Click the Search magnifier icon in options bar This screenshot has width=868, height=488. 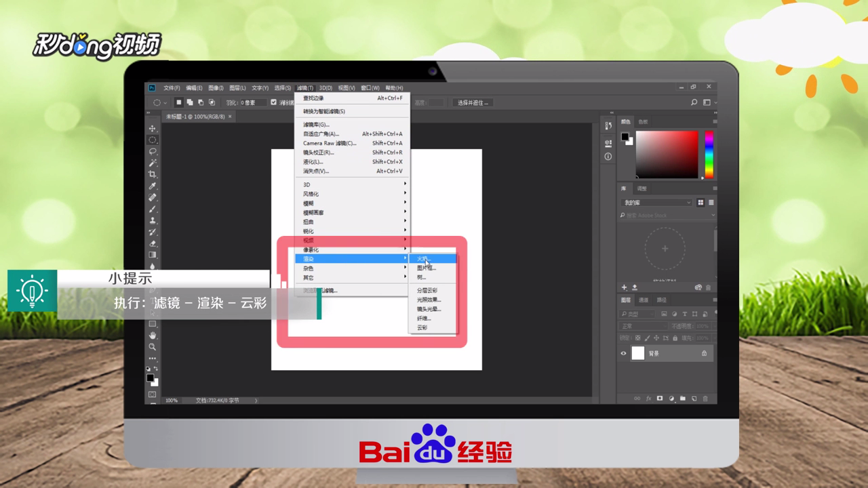coord(694,102)
